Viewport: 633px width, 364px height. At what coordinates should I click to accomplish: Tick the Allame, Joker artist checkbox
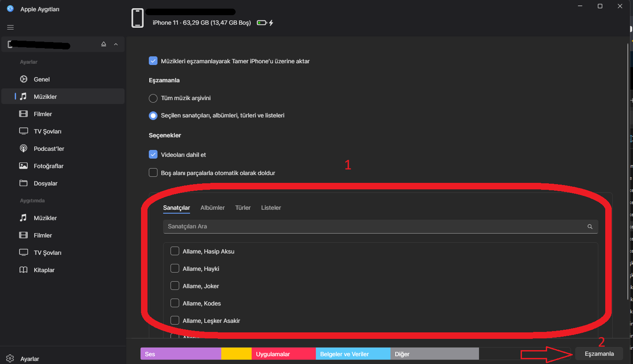pyautogui.click(x=175, y=286)
